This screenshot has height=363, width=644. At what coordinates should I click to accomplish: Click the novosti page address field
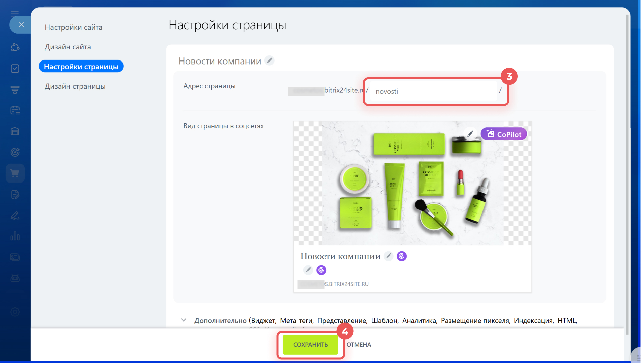point(433,91)
